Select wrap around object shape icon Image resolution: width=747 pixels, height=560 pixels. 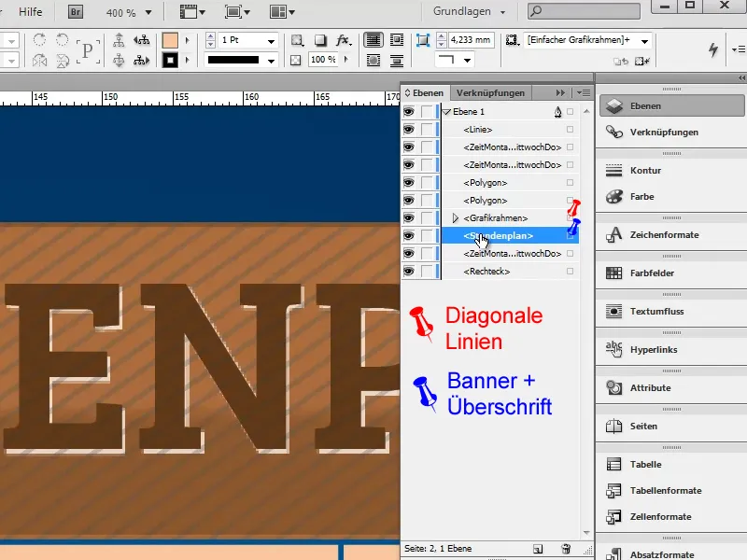click(373, 61)
